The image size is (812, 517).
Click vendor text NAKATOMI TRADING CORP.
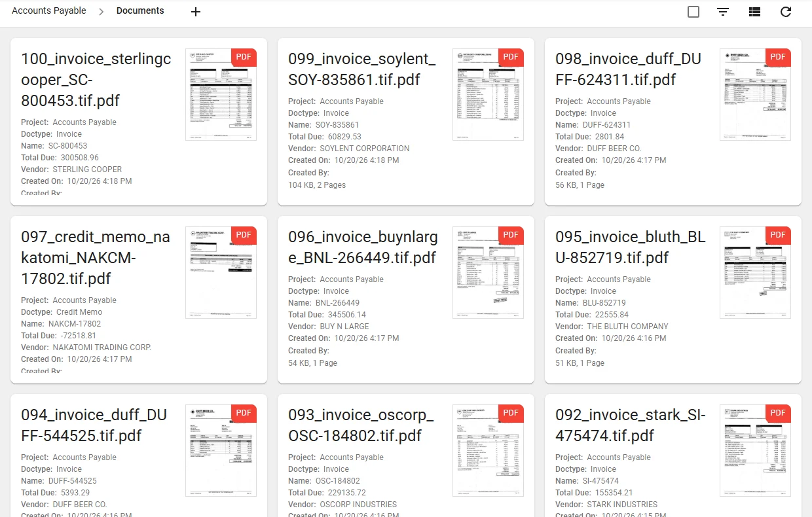(101, 348)
